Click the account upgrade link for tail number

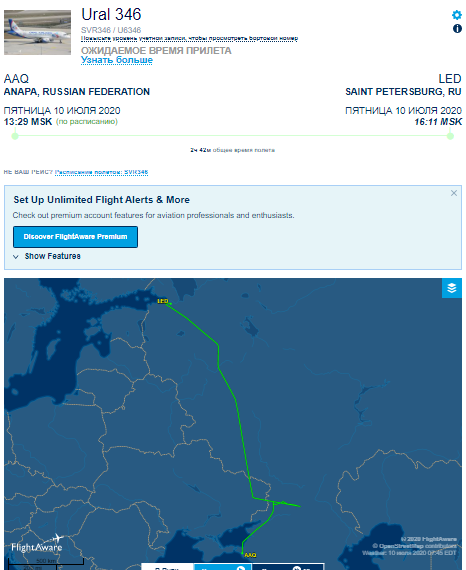pos(189,38)
